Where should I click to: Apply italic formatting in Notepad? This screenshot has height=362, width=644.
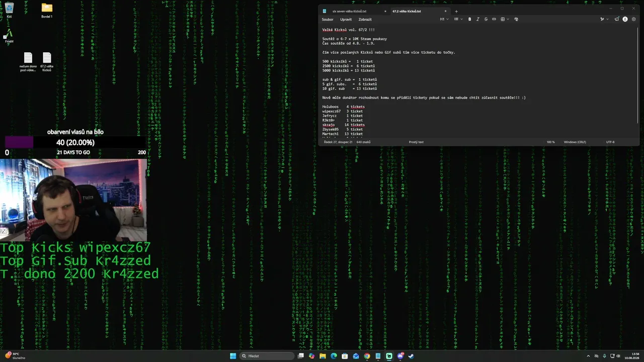coord(478,19)
